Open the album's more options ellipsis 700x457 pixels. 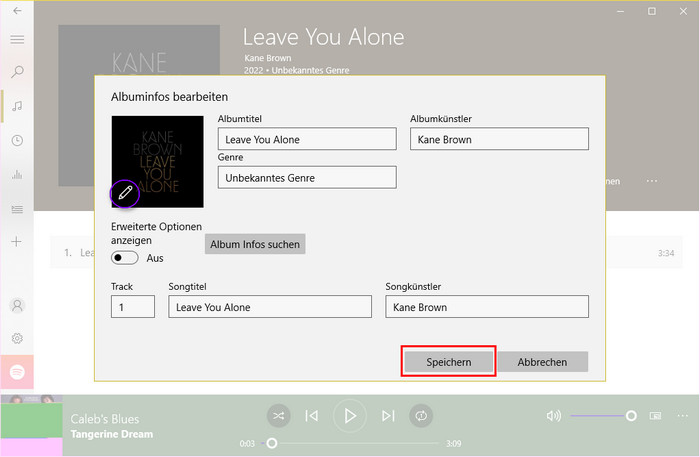[652, 181]
